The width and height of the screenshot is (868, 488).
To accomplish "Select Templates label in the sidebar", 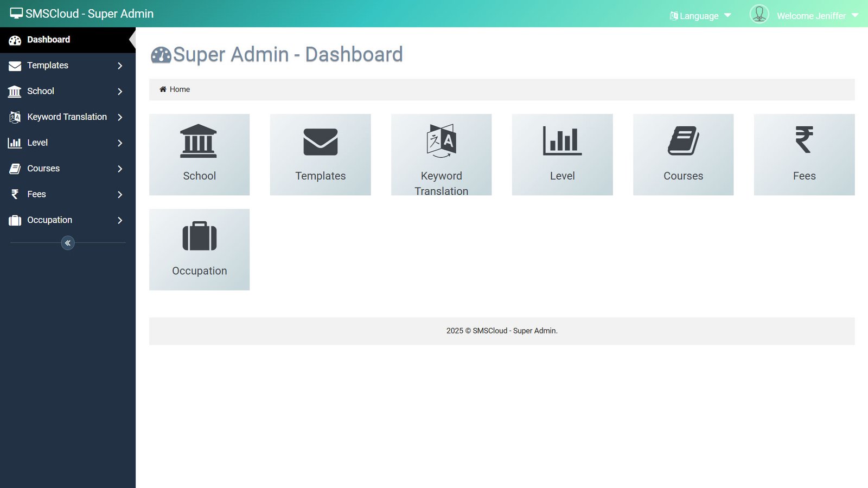I will [x=48, y=65].
